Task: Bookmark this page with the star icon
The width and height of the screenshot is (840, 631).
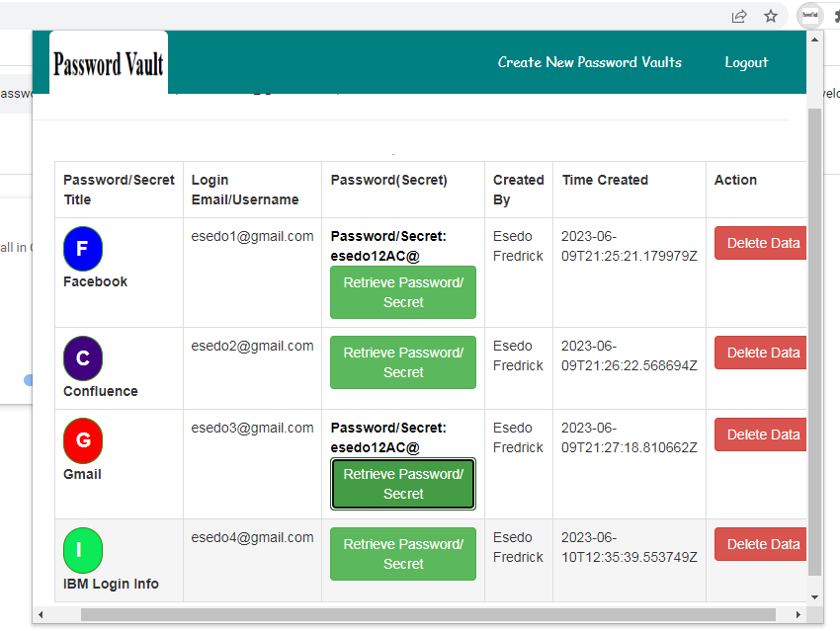Action: point(771,16)
